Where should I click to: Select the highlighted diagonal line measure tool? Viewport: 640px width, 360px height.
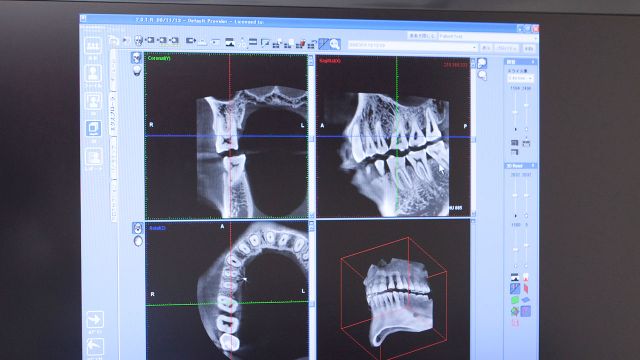[324, 44]
